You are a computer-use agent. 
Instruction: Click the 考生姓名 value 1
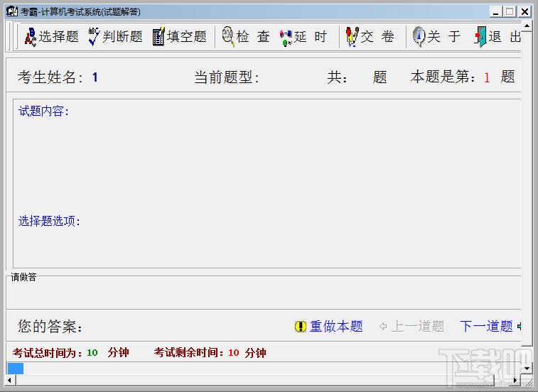95,77
